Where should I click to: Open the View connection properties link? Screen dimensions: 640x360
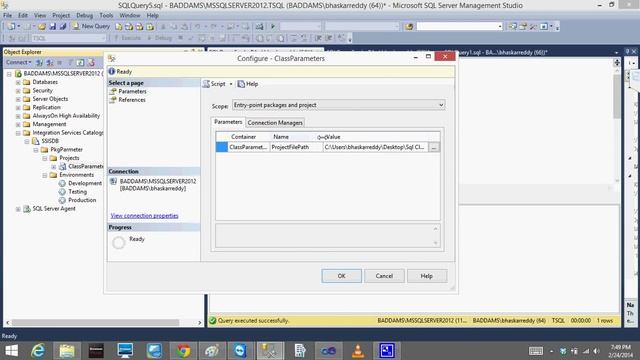[x=144, y=216]
